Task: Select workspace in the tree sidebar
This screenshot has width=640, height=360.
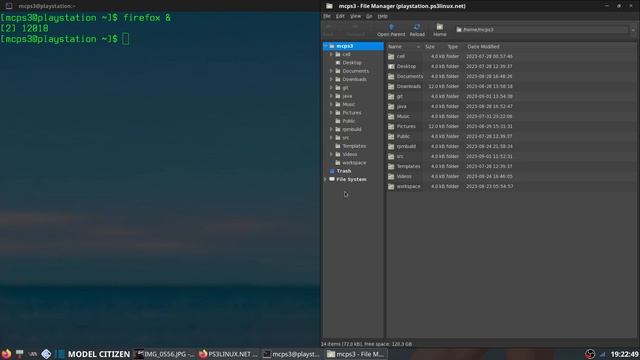Action: pyautogui.click(x=353, y=162)
